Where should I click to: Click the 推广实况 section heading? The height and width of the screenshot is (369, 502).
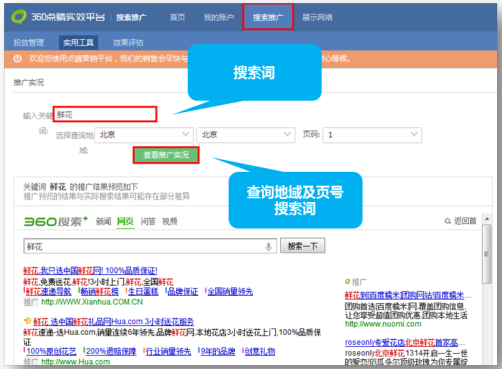click(x=29, y=82)
